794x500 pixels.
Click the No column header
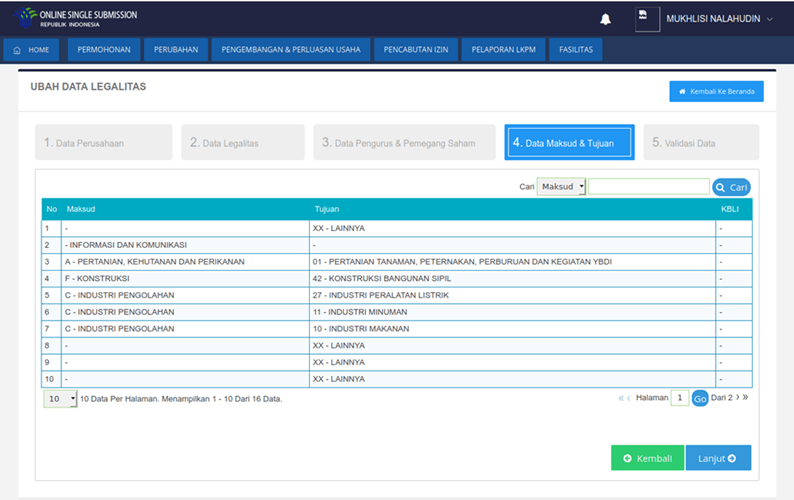click(x=52, y=209)
